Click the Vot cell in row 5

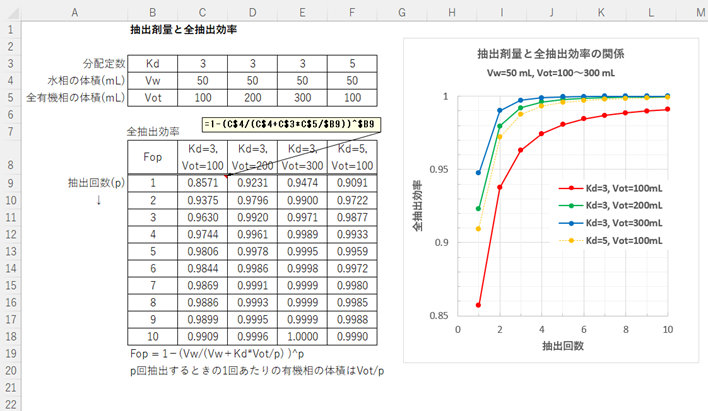[153, 98]
